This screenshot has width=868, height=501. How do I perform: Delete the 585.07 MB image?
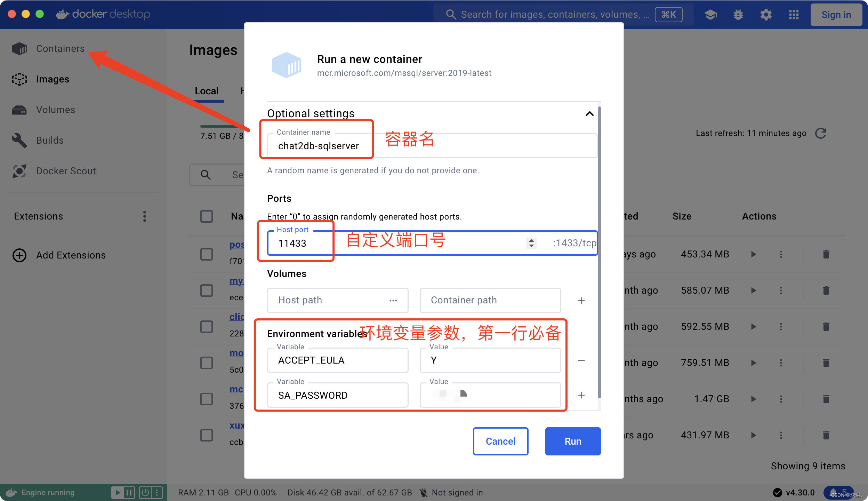[x=826, y=291]
